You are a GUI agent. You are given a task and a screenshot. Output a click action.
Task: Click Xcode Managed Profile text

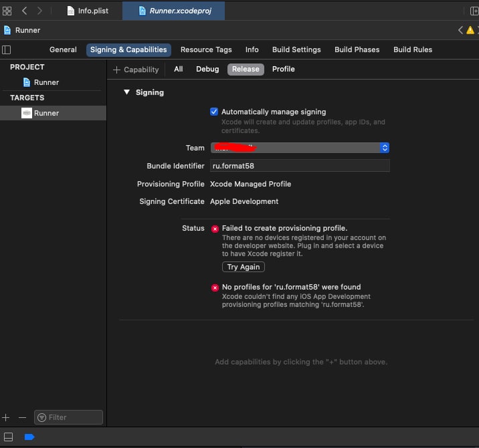click(250, 184)
